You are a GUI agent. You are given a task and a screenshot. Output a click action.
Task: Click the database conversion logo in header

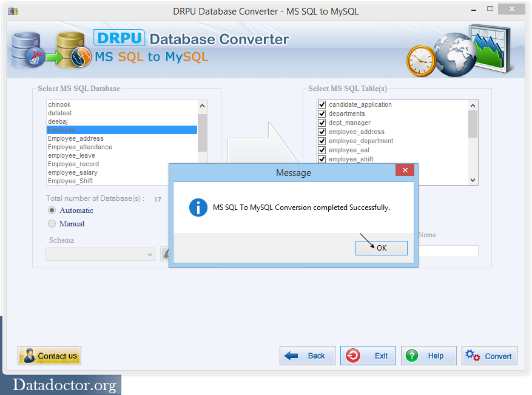pos(51,50)
